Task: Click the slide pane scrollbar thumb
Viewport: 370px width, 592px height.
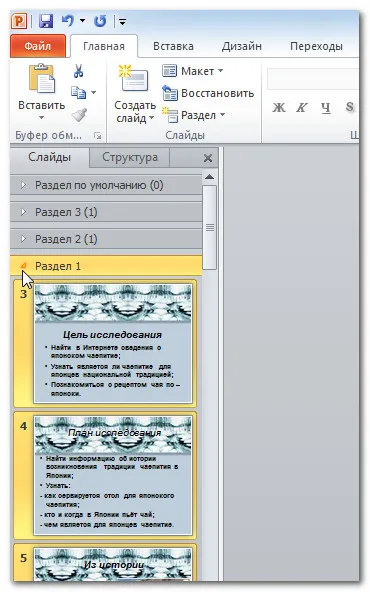Action: click(x=210, y=227)
